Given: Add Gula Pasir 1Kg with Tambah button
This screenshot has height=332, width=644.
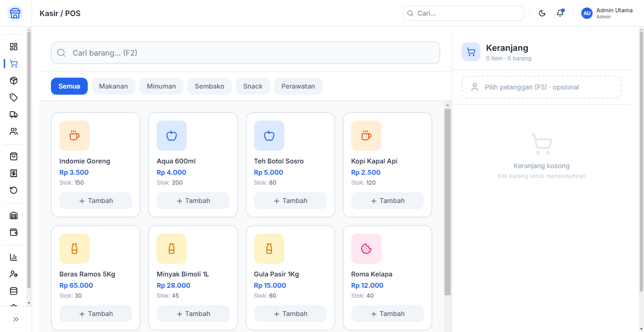Looking at the screenshot, I should 290,314.
